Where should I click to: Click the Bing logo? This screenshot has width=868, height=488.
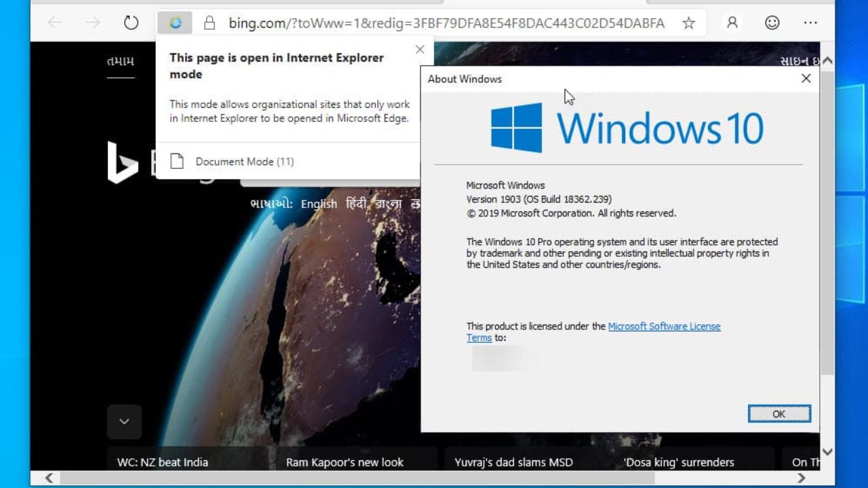coord(123,163)
